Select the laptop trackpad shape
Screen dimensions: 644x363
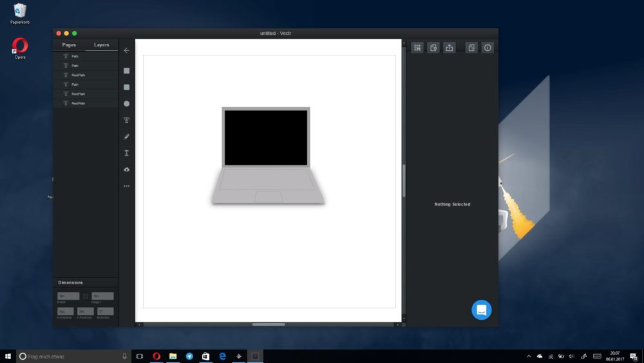(x=269, y=197)
